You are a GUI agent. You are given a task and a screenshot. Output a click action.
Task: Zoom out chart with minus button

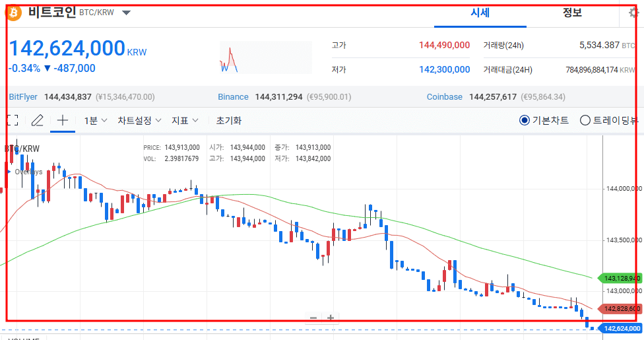click(313, 318)
